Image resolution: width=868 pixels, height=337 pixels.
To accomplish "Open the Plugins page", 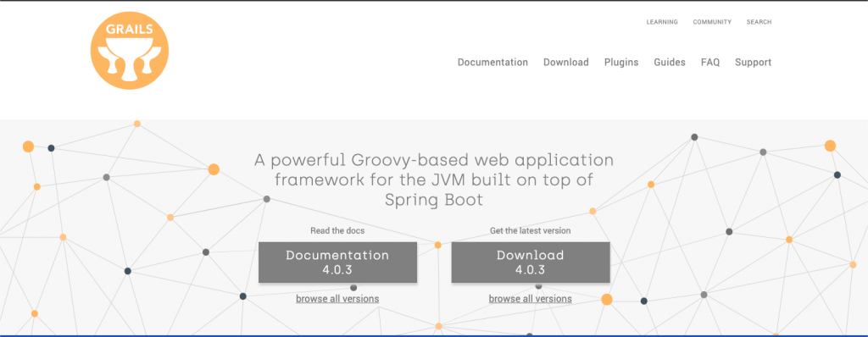I will point(621,63).
